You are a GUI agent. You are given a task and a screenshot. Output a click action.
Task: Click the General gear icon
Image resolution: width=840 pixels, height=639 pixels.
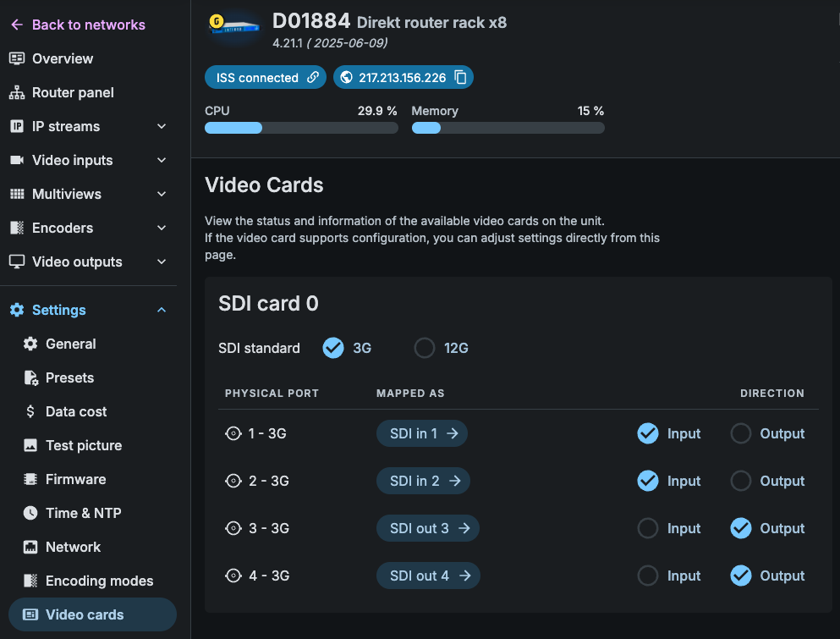[x=30, y=344]
